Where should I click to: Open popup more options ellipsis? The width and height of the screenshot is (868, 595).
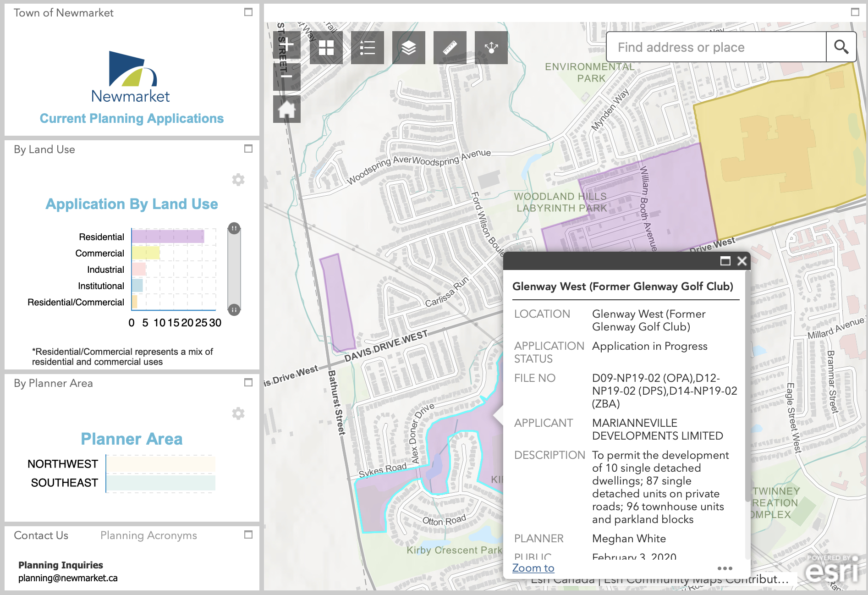725,568
